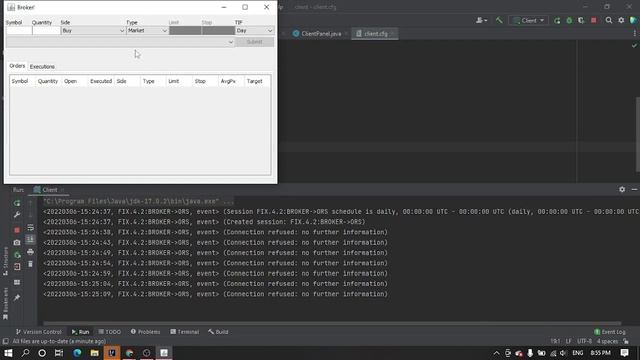Open Windows notification center

[x=624, y=353]
